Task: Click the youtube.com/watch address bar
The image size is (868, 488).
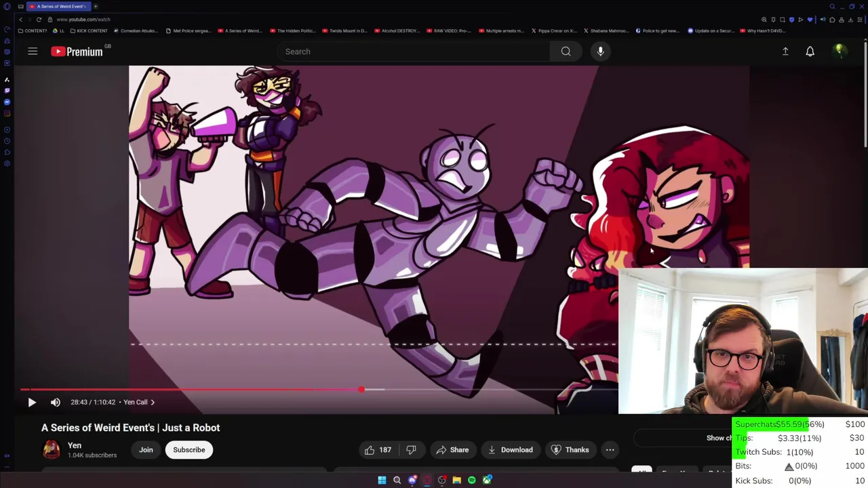Action: click(x=83, y=20)
